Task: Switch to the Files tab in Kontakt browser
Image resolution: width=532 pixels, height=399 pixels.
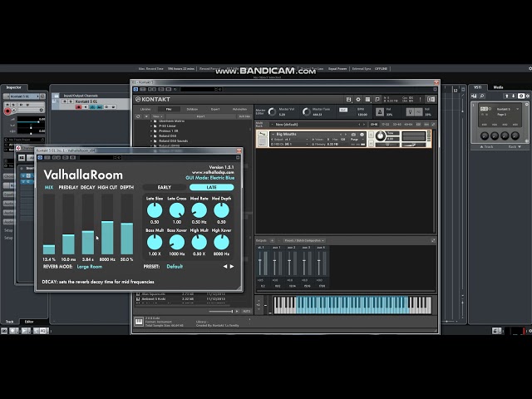Action: click(x=169, y=109)
